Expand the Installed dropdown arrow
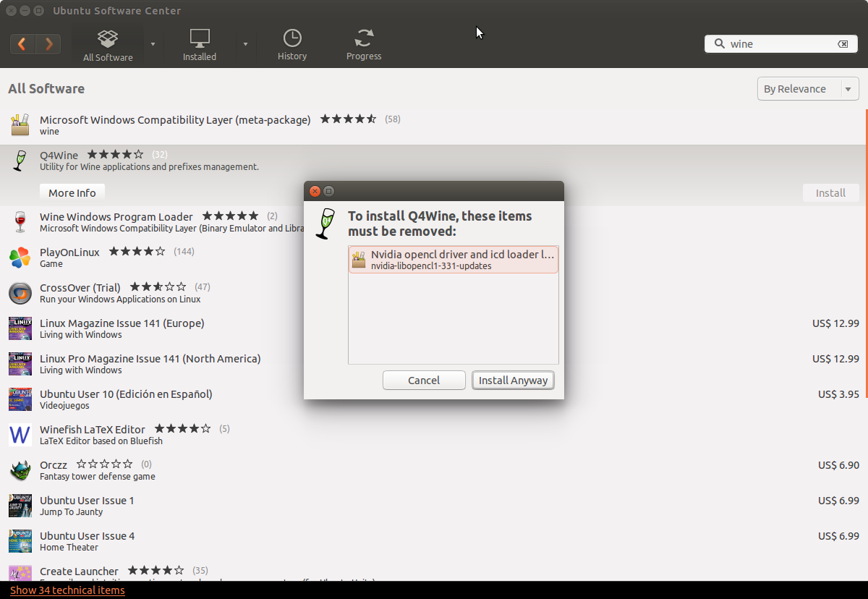The height and width of the screenshot is (599, 868). pos(245,44)
